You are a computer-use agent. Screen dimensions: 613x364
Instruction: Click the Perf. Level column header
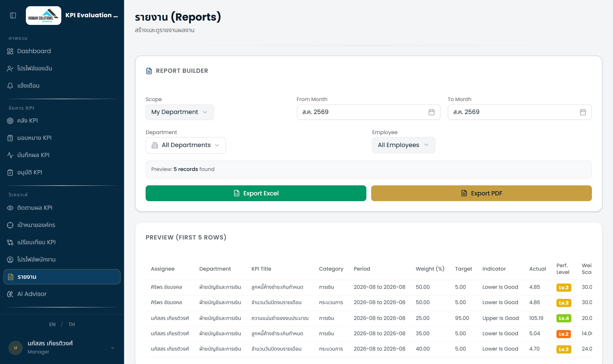562,269
